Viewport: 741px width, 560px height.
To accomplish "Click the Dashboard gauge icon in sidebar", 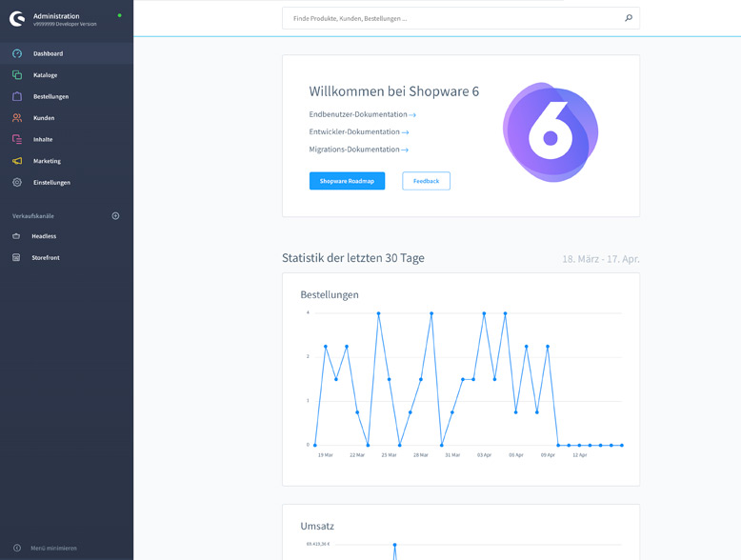I will (17, 53).
